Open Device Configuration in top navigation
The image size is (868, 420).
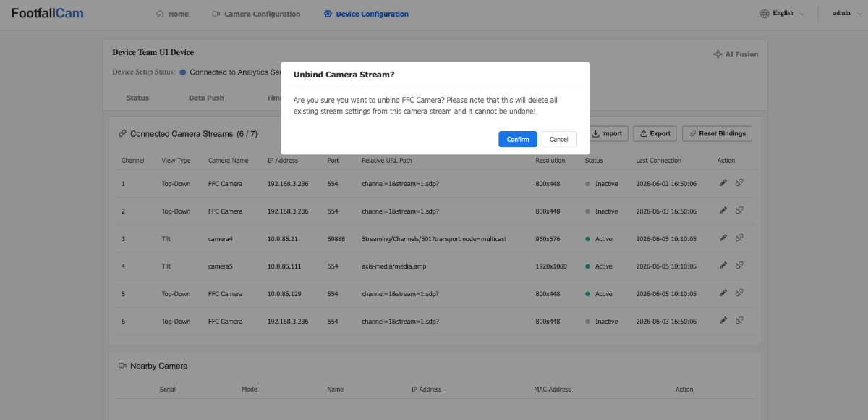tap(366, 14)
